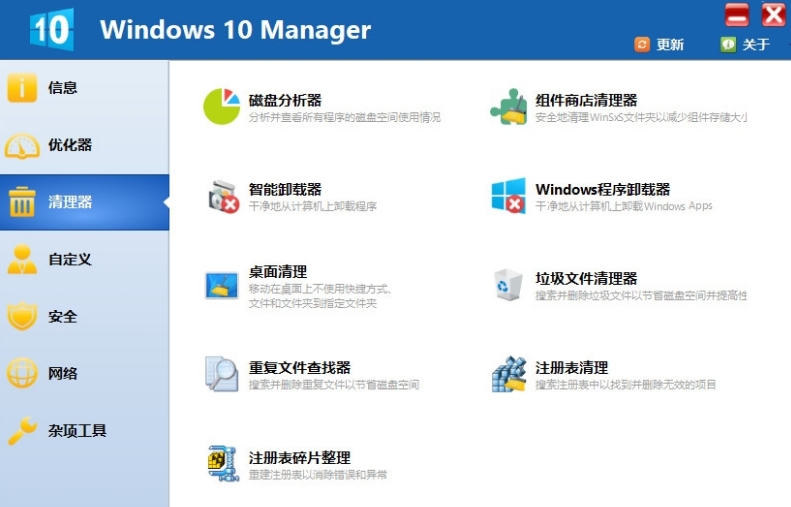This screenshot has width=791, height=507.
Task: Click the green 关于 about icon
Action: [728, 44]
